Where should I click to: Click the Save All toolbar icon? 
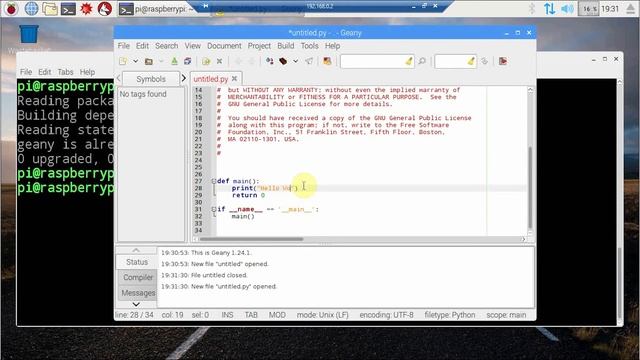pyautogui.click(x=187, y=61)
